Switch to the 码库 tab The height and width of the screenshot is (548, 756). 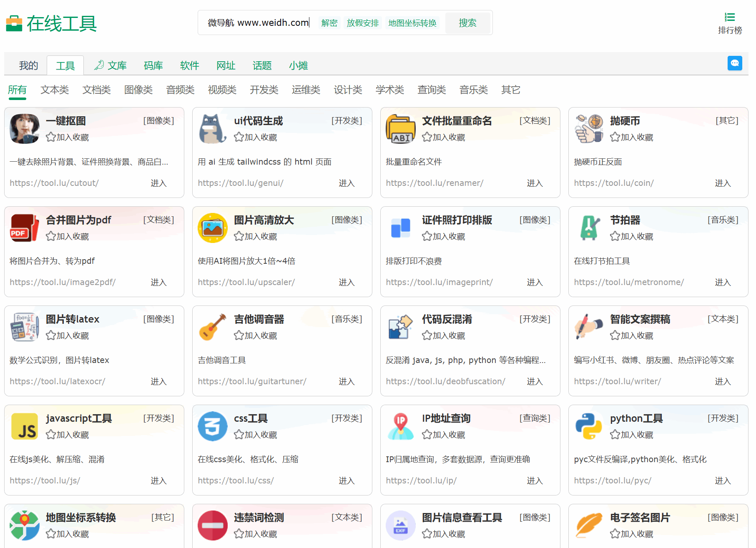click(153, 65)
